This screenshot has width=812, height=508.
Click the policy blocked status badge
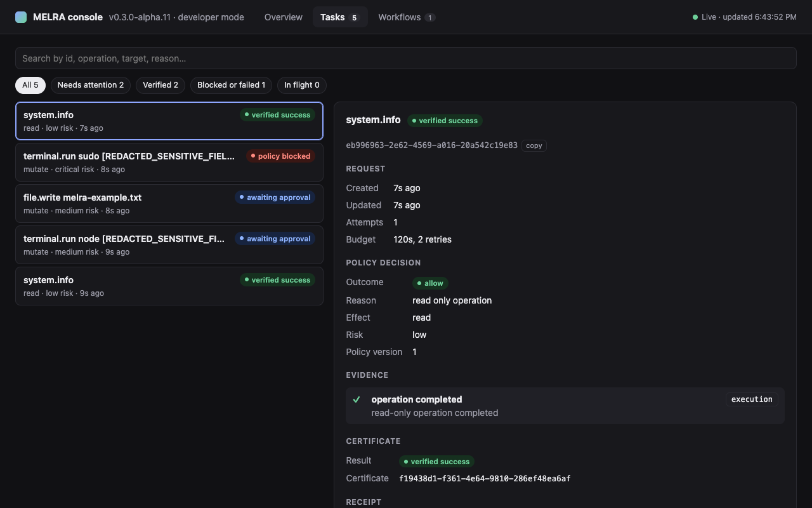click(280, 156)
